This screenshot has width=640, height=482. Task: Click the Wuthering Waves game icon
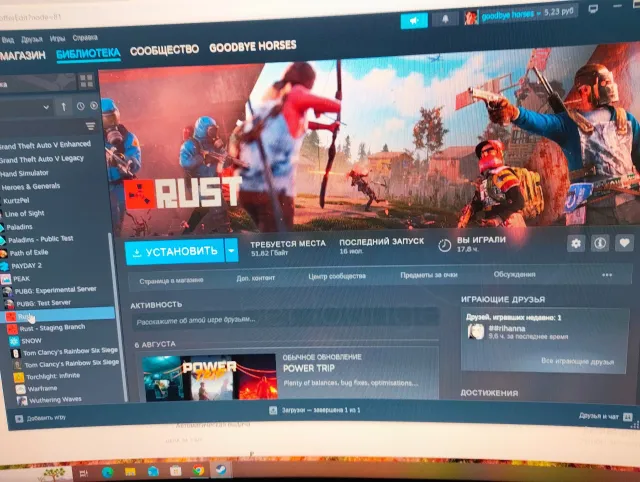point(22,401)
